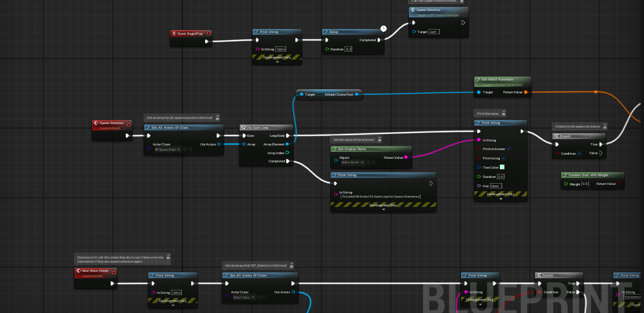
Task: Click the Array Element output pin
Action: [x=287, y=144]
